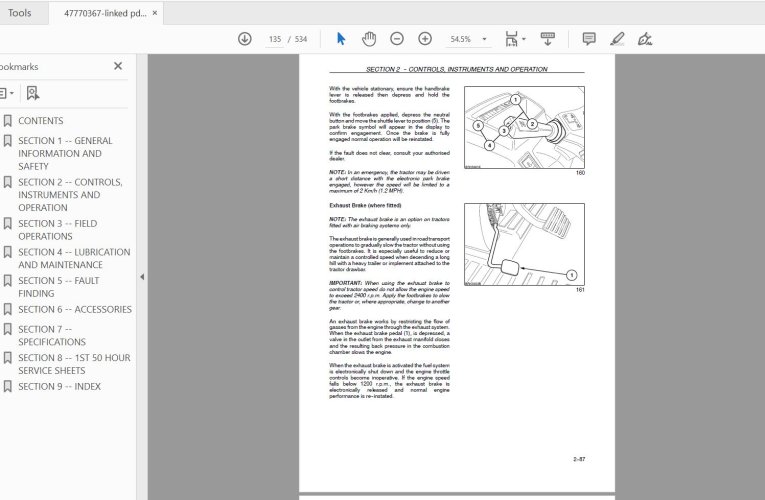Jump to SECTION 3 Field Operations bookmark

pos(58,230)
